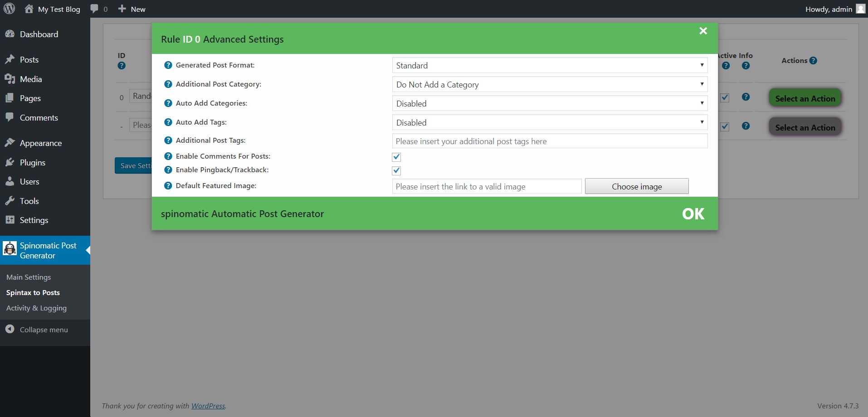The height and width of the screenshot is (417, 868).
Task: Open the Generated Post Format dropdown
Action: click(x=549, y=65)
